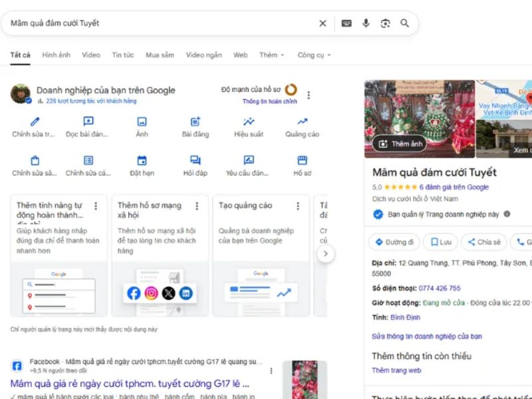
Task: Click Chỉnh sửa cá... list icon
Action: point(88,160)
